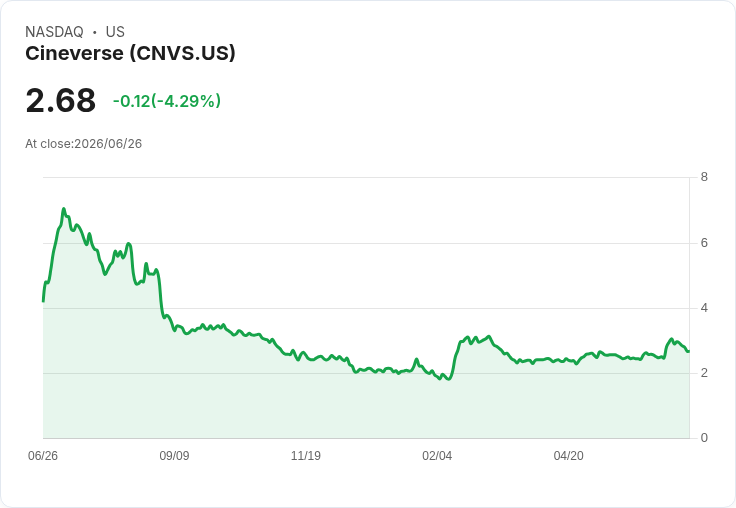Click the 8 value on price axis
The width and height of the screenshot is (736, 508).
pos(704,177)
